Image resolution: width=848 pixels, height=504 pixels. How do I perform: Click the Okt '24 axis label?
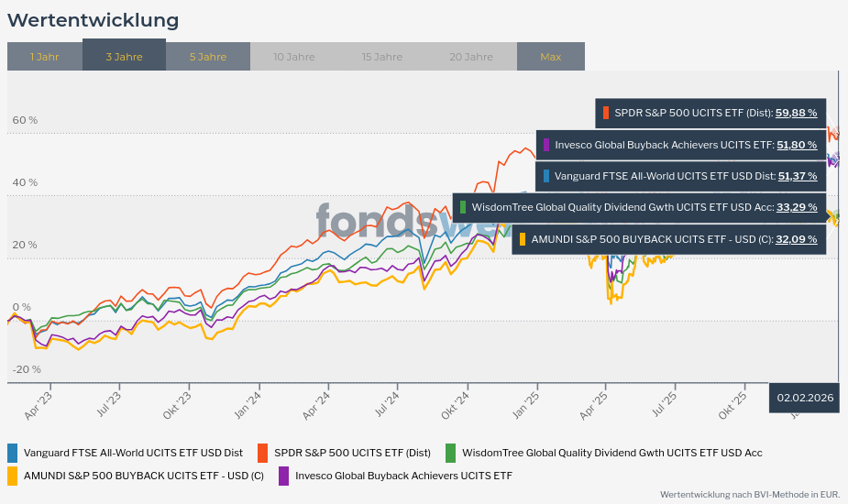[456, 405]
